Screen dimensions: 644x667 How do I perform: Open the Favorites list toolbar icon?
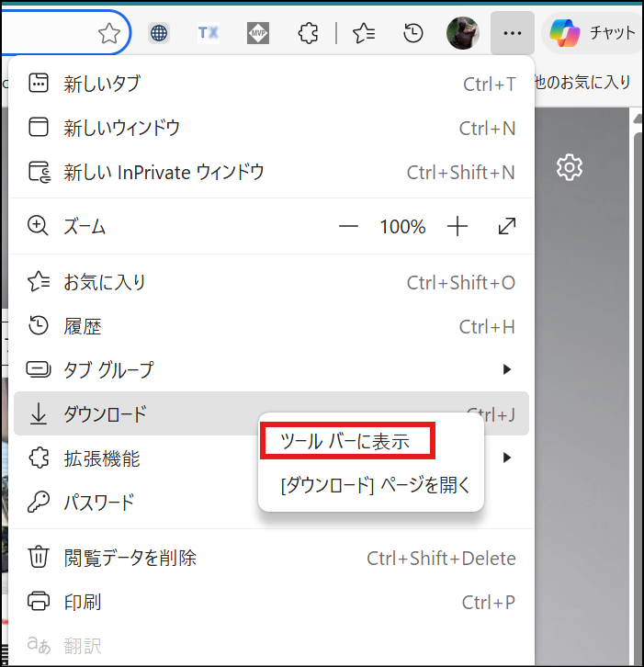[364, 33]
